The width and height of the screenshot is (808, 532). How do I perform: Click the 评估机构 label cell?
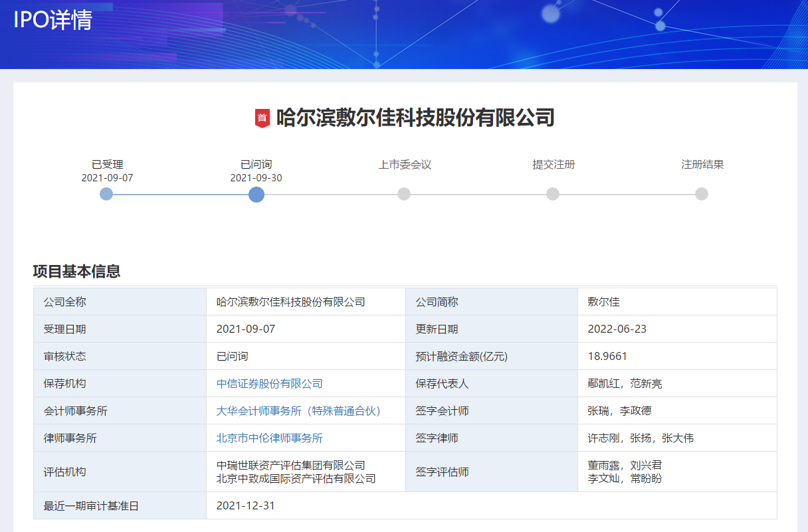(x=120, y=472)
